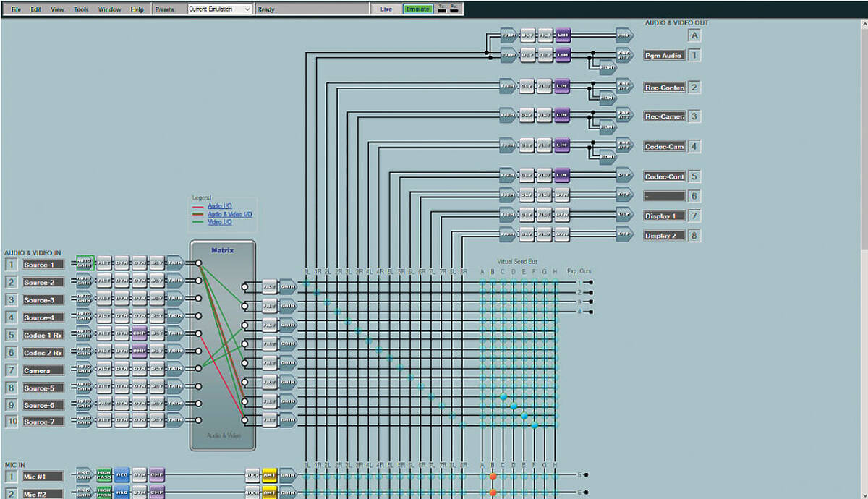Open the FILT block on Source-4 input
This screenshot has width=868, height=499.
click(x=104, y=317)
